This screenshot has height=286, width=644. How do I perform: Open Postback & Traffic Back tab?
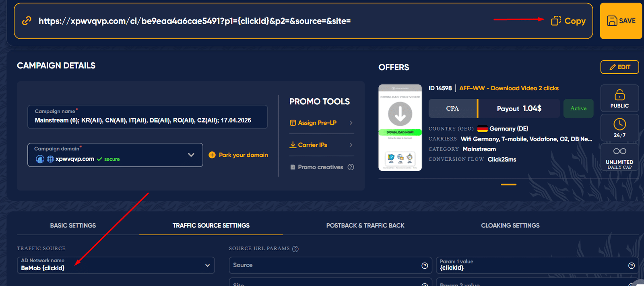click(x=365, y=226)
